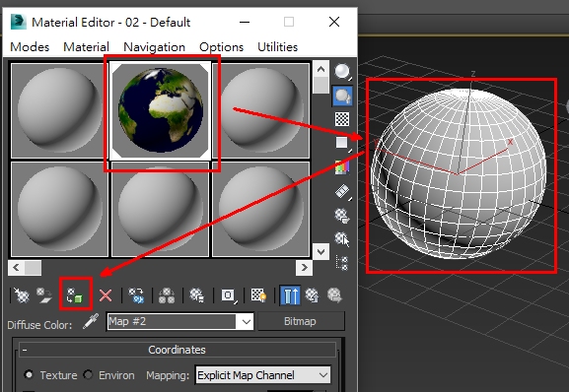Viewport: 569px width, 392px height.
Task: Click the Make Unique icon
Action: click(167, 295)
